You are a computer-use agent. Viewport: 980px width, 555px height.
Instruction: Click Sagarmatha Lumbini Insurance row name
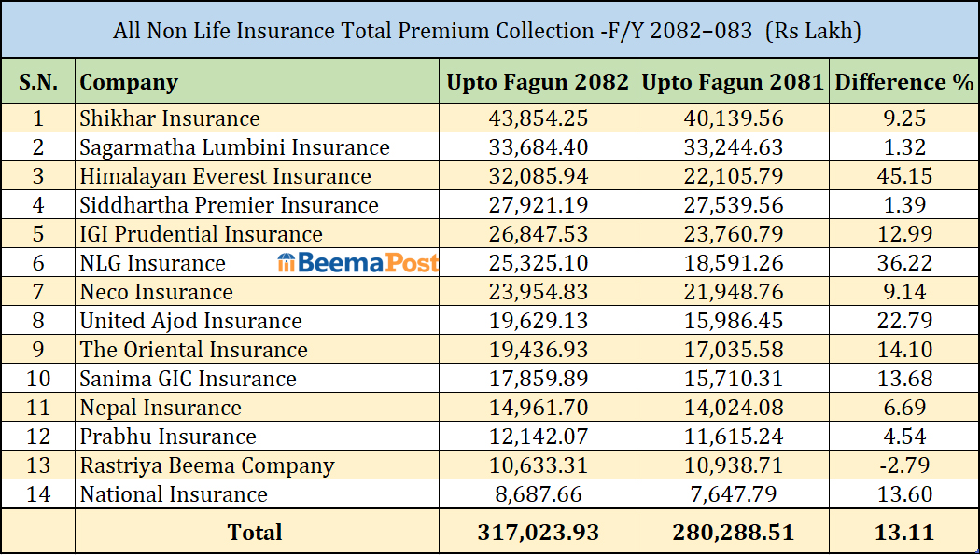coord(234,147)
